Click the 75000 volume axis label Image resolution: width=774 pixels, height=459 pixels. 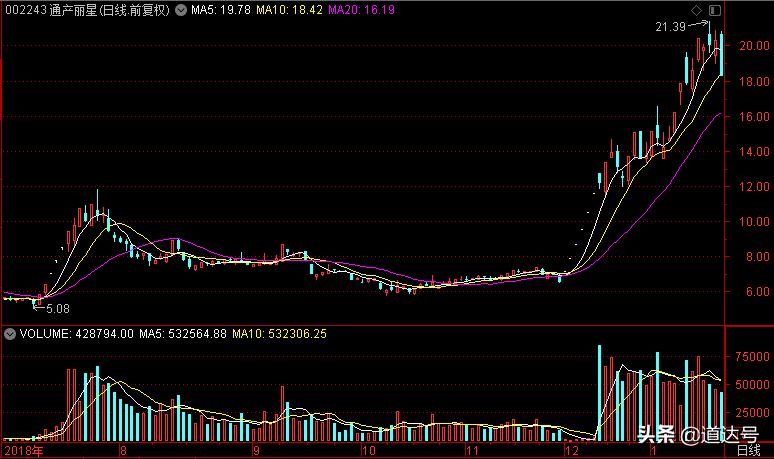tap(752, 357)
